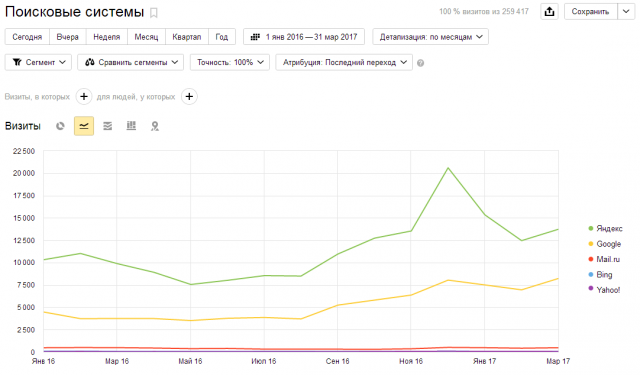This screenshot has height=375, width=640.
Task: Click the export/share icon
Action: (x=549, y=12)
